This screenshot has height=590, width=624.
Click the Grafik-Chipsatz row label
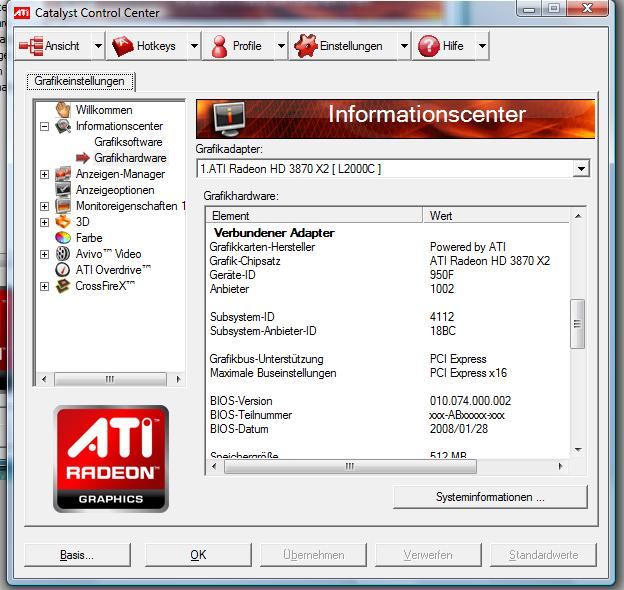245,261
